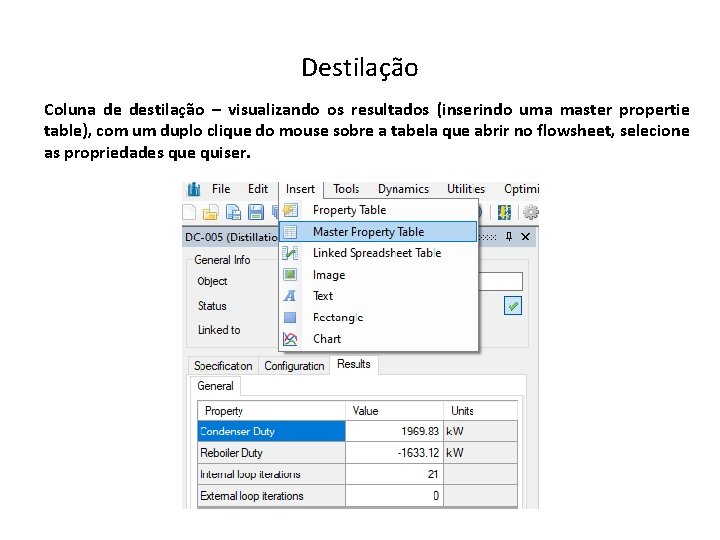Viewport: 720px width, 540px height.
Task: Click the Insert menu header
Action: coord(300,189)
